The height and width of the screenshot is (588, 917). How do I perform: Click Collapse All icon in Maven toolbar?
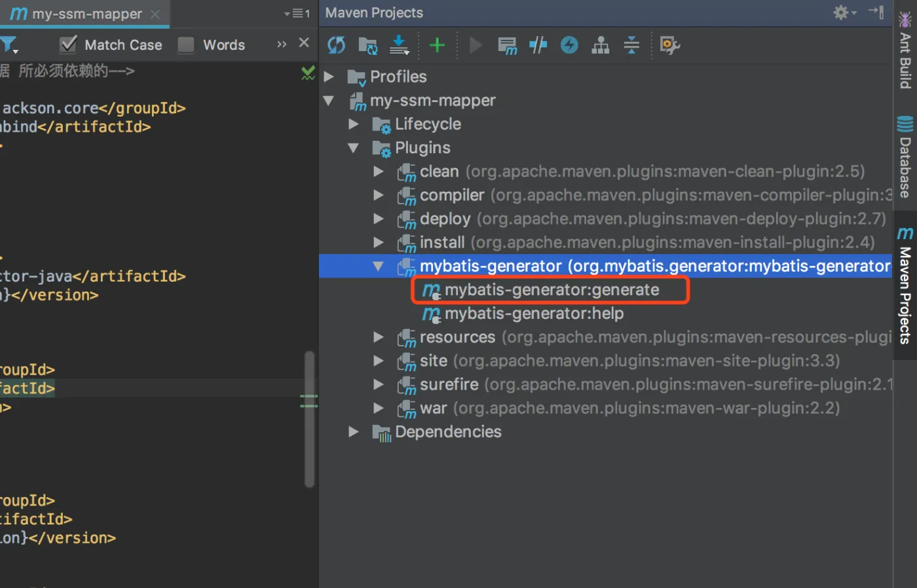click(631, 45)
